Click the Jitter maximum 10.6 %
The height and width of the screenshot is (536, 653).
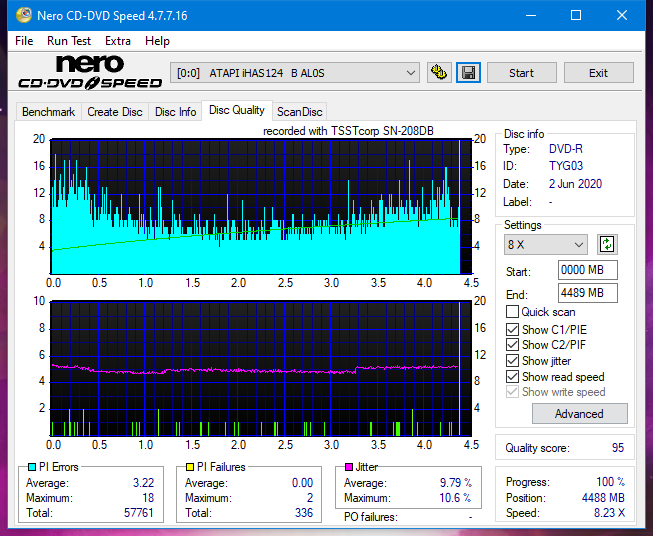click(455, 498)
